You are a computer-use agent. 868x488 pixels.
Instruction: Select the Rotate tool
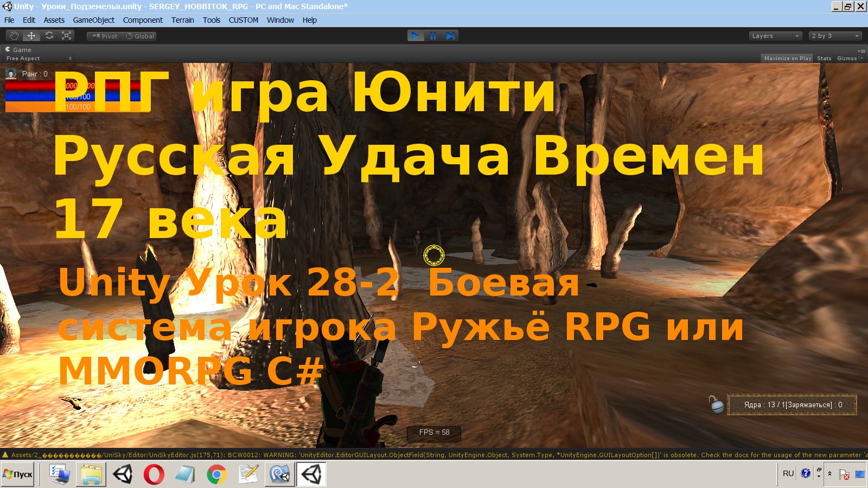point(49,36)
